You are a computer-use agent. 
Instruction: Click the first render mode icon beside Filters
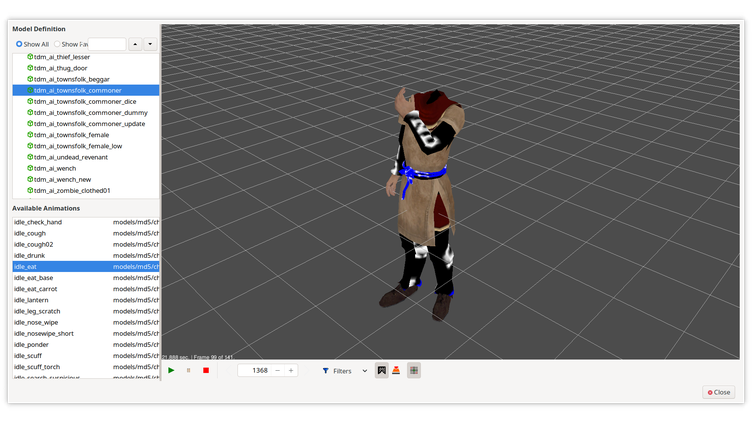tap(381, 370)
